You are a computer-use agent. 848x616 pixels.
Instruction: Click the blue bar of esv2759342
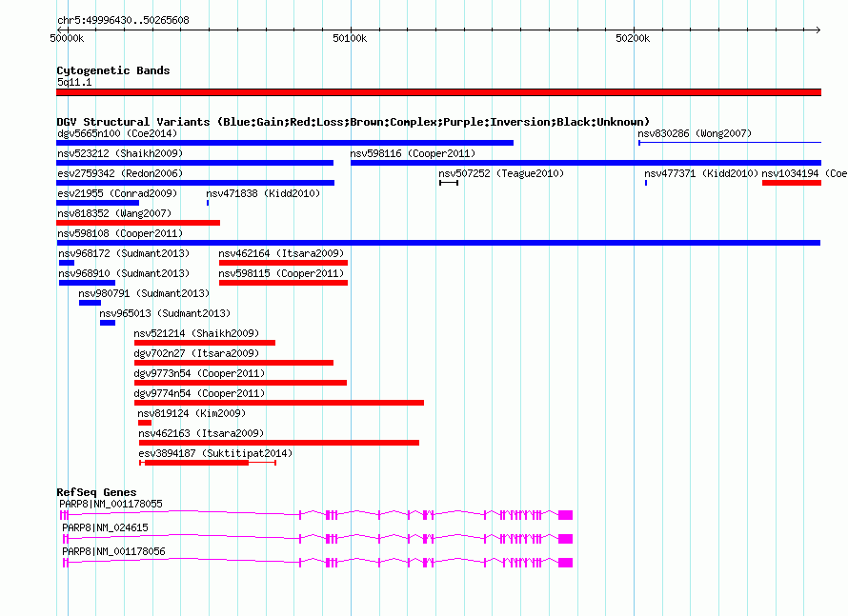(195, 183)
